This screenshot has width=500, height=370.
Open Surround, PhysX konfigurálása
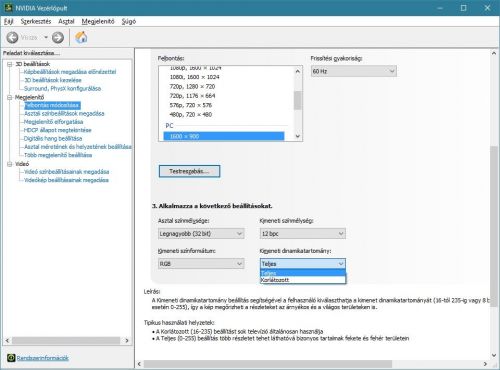coord(62,88)
